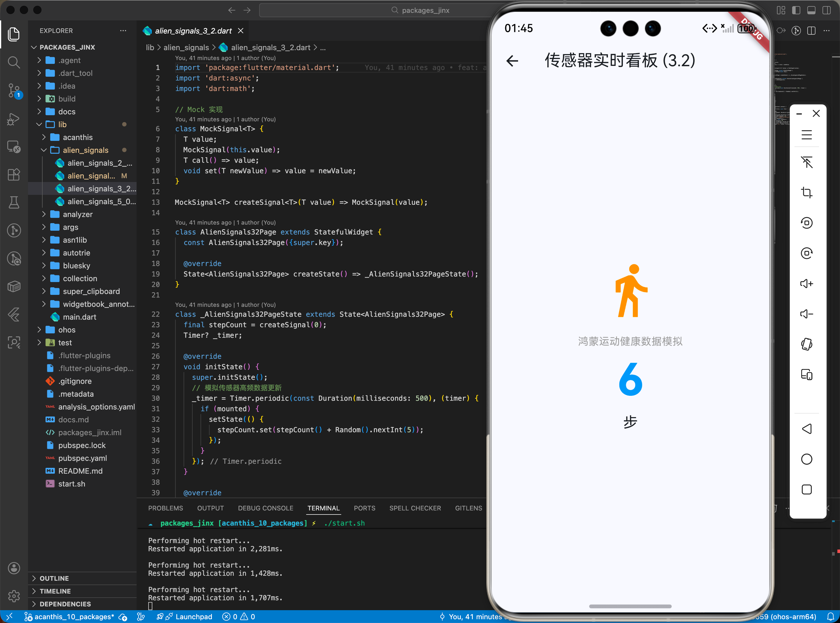Tap the back arrow in app bar
The height and width of the screenshot is (623, 840).
[512, 61]
